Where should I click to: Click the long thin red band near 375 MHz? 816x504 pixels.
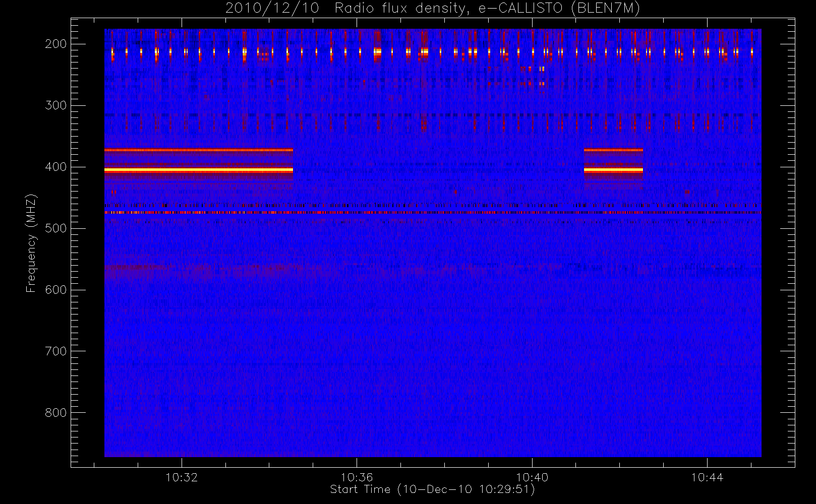click(x=199, y=150)
